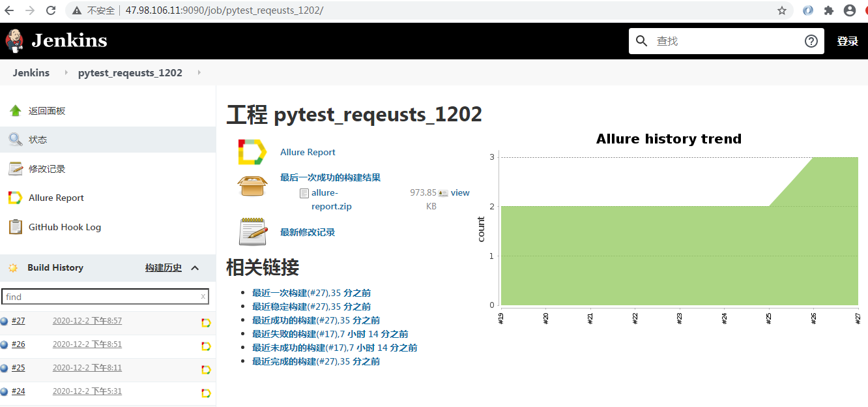Open the 2020-12-2 下午5:31 build timestamp
The image size is (868, 407).
tap(87, 391)
